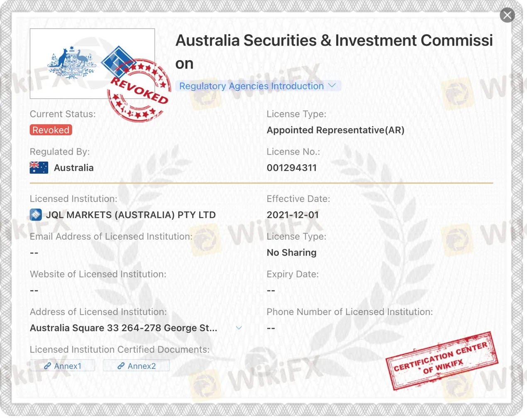Click the Australian coat of arms emblem
The height and width of the screenshot is (420, 527).
(72, 63)
